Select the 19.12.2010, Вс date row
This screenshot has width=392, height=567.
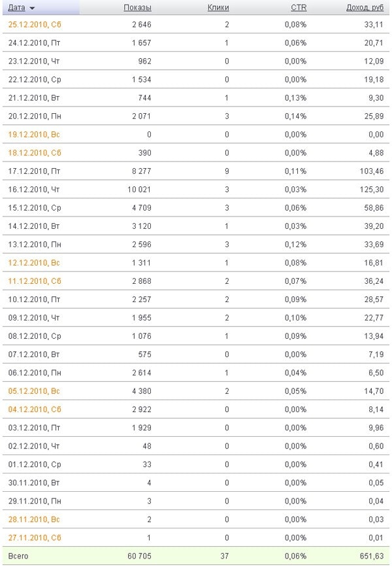point(35,135)
